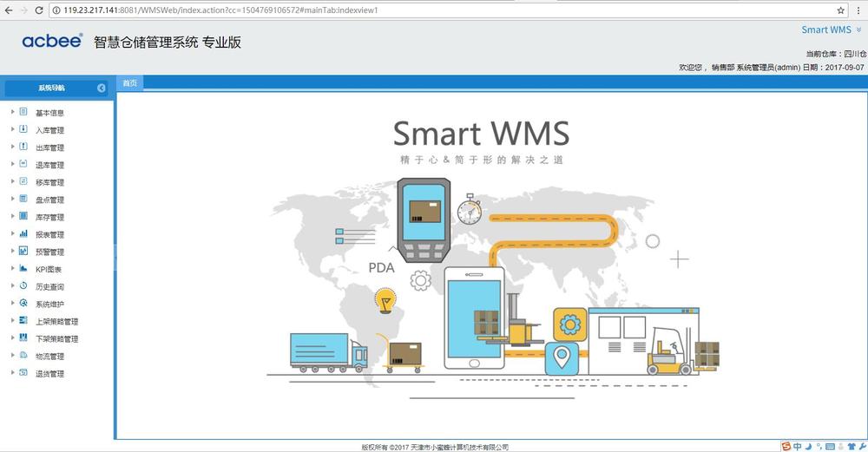Click the Smart WMS link at top right
This screenshot has height=452, width=868.
click(x=826, y=29)
